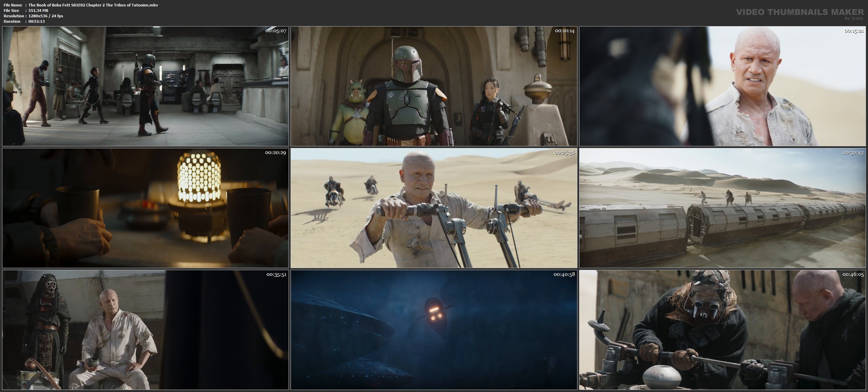The width and height of the screenshot is (868, 392).
Task: Click the File Size value 551.34 MB
Action: pos(38,11)
